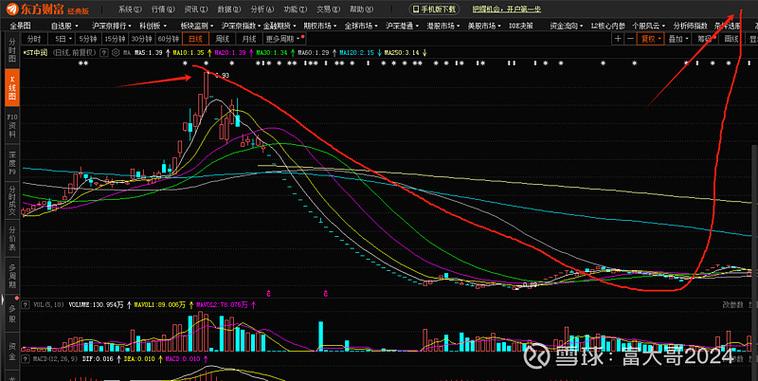Switch to 周线 weekly period
Viewport: 758px width, 381px height.
click(x=222, y=39)
